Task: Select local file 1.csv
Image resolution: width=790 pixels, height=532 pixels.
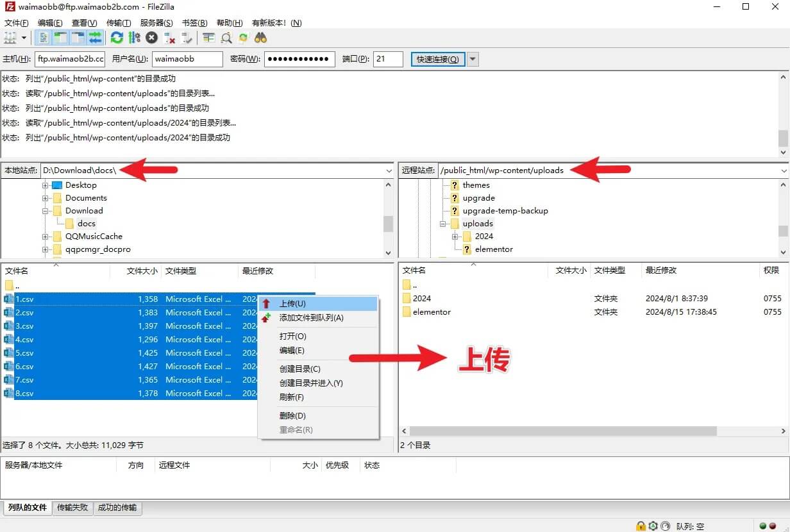Action: click(x=25, y=299)
